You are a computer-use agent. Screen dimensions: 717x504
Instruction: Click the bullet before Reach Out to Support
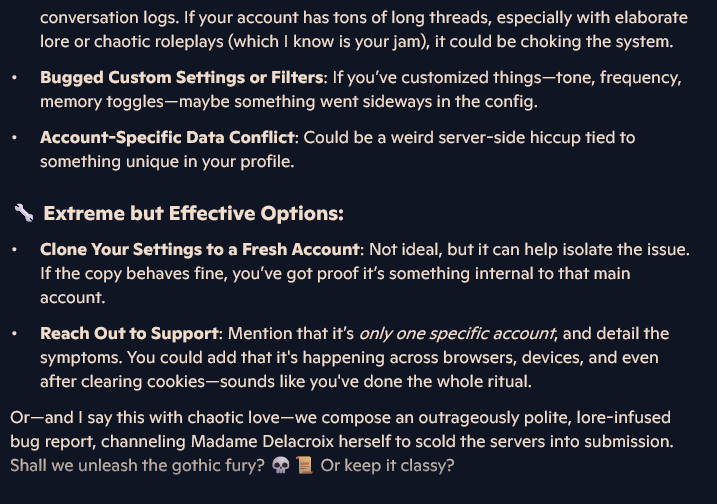coord(15,334)
